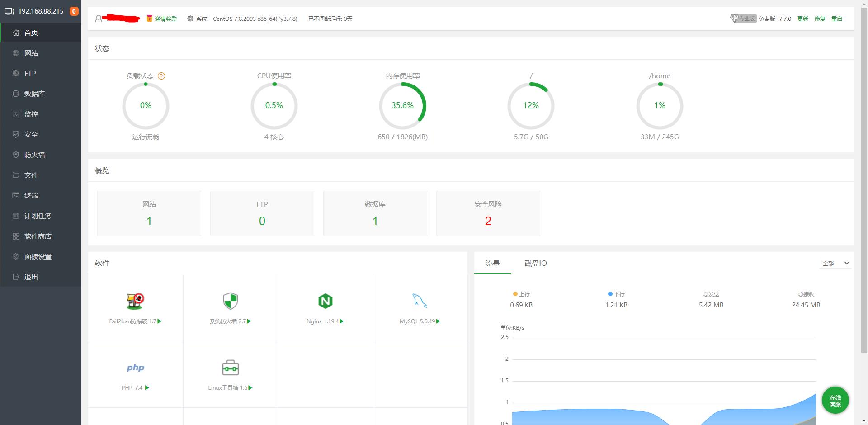Click the 重启 restart link
Viewport: 868px width, 425px height.
(x=837, y=19)
